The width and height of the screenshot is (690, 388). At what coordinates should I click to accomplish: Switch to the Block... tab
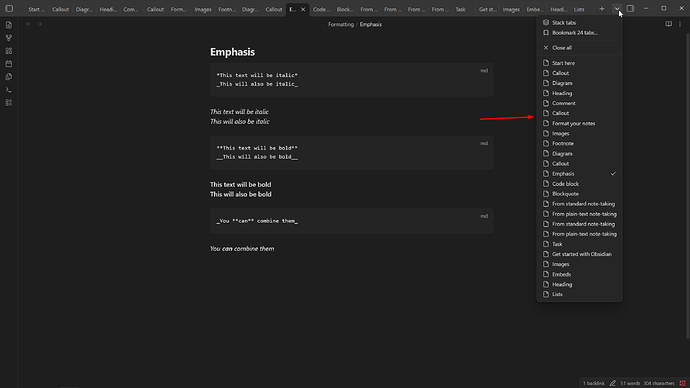click(345, 9)
